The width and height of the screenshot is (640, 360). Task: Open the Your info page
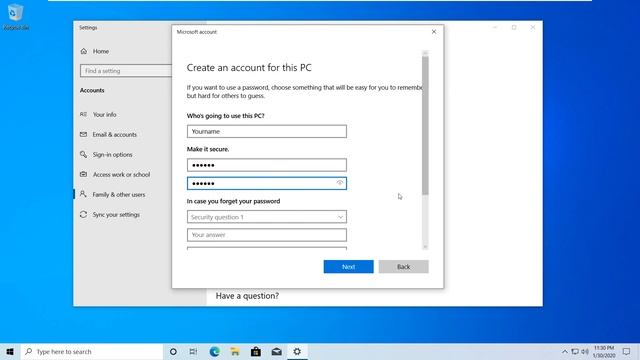104,114
